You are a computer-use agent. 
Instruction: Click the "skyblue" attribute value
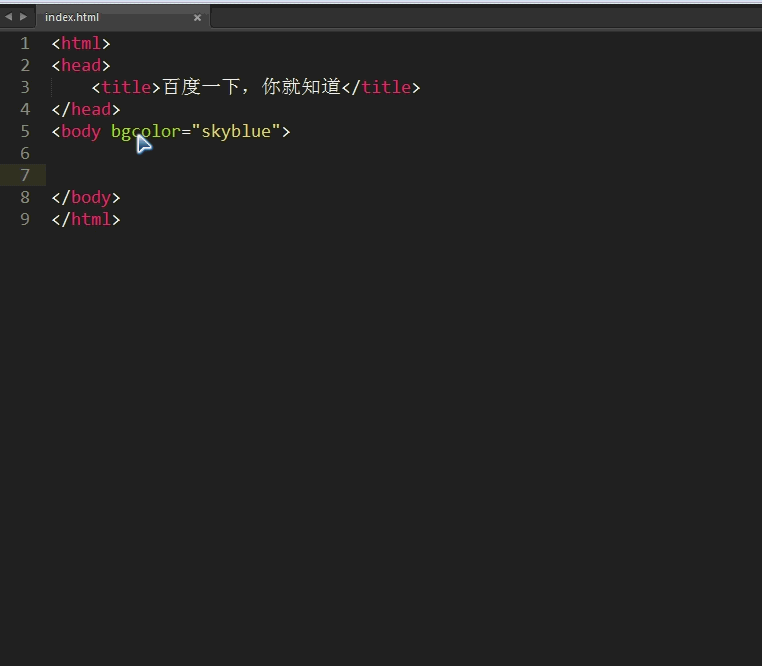coord(236,131)
